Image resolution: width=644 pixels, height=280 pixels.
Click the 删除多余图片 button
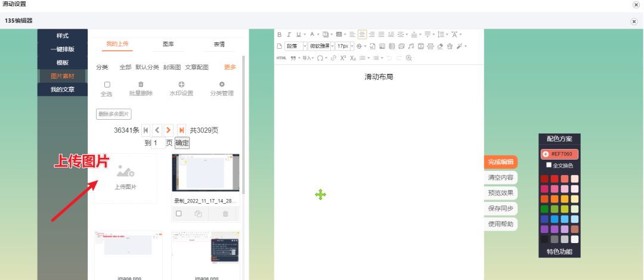click(x=114, y=114)
